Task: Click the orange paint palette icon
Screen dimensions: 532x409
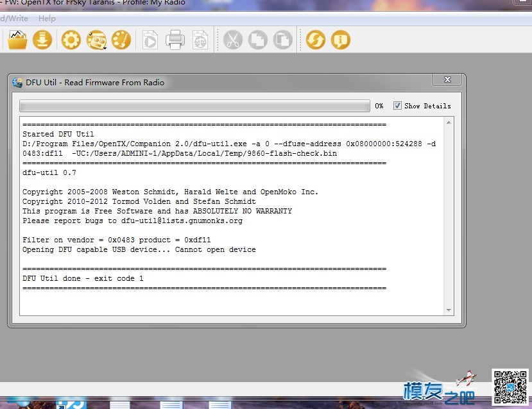Action: tap(121, 40)
